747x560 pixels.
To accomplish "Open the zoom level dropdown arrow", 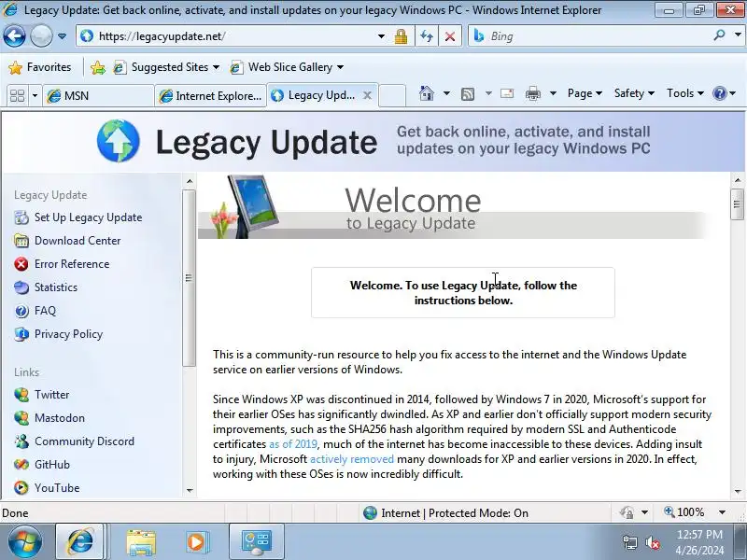I will click(x=722, y=512).
